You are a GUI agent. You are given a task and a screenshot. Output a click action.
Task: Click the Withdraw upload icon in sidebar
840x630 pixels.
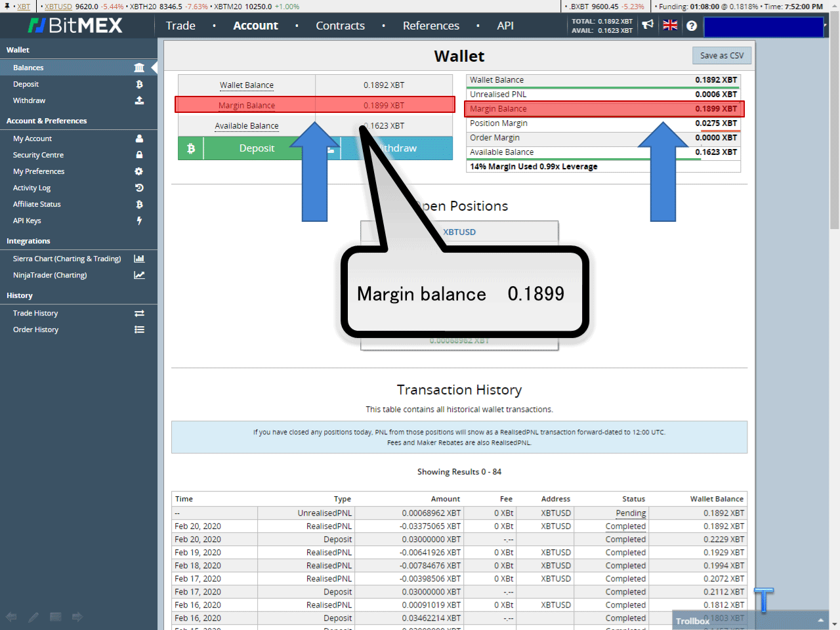pos(139,100)
